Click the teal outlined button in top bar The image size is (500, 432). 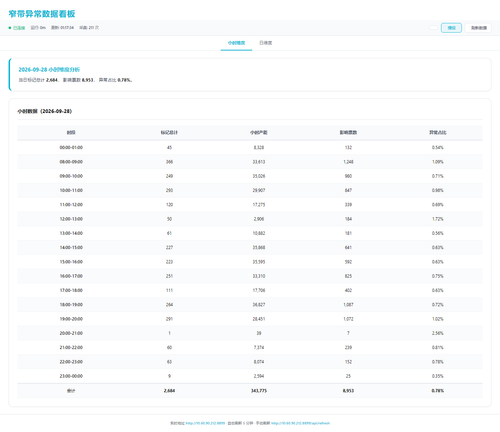451,28
